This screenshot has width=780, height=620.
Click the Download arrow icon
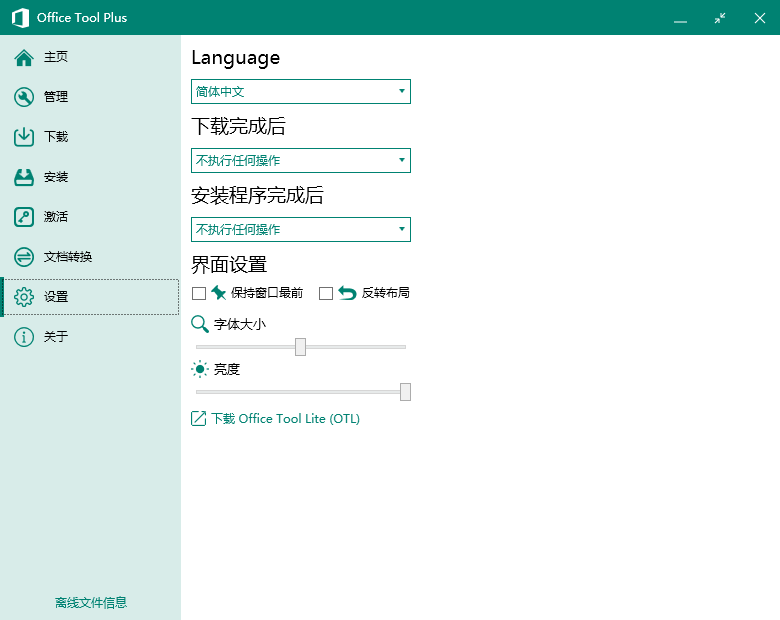click(x=24, y=137)
